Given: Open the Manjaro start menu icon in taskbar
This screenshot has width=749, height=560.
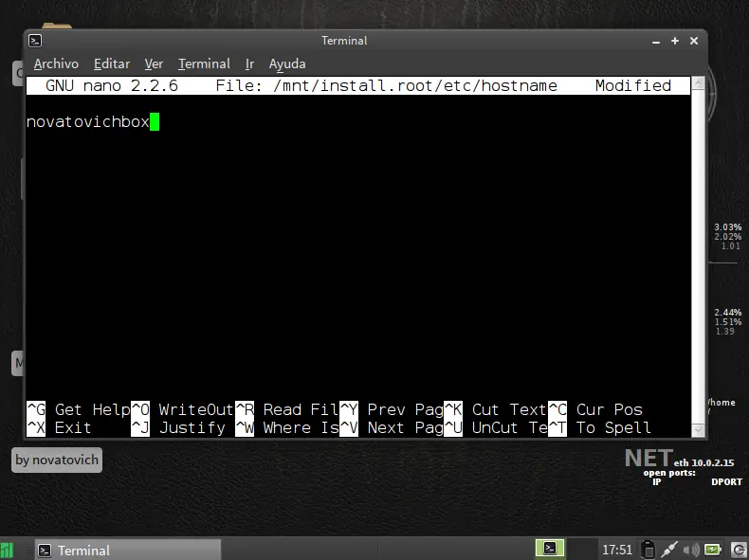Looking at the screenshot, I should pyautogui.click(x=7, y=551).
